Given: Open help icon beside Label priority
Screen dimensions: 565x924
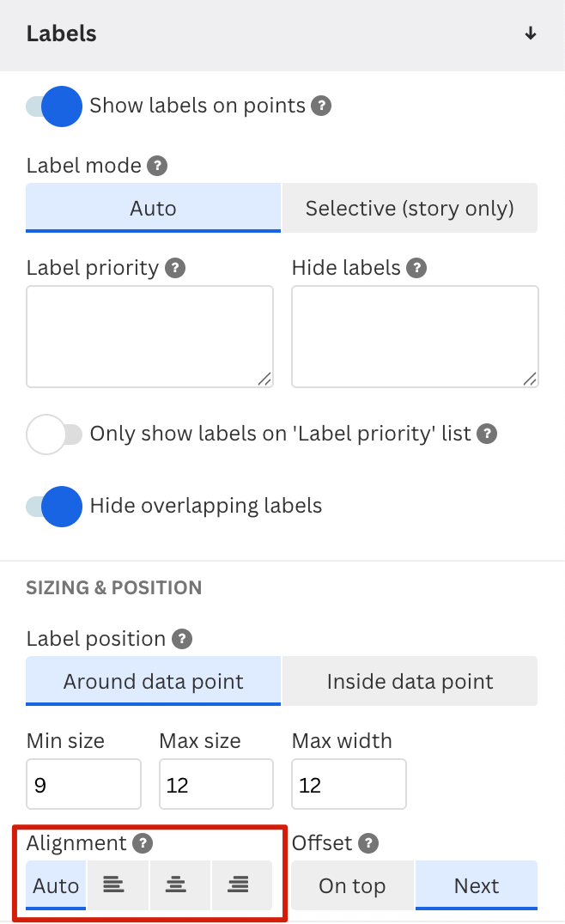Looking at the screenshot, I should pyautogui.click(x=175, y=268).
